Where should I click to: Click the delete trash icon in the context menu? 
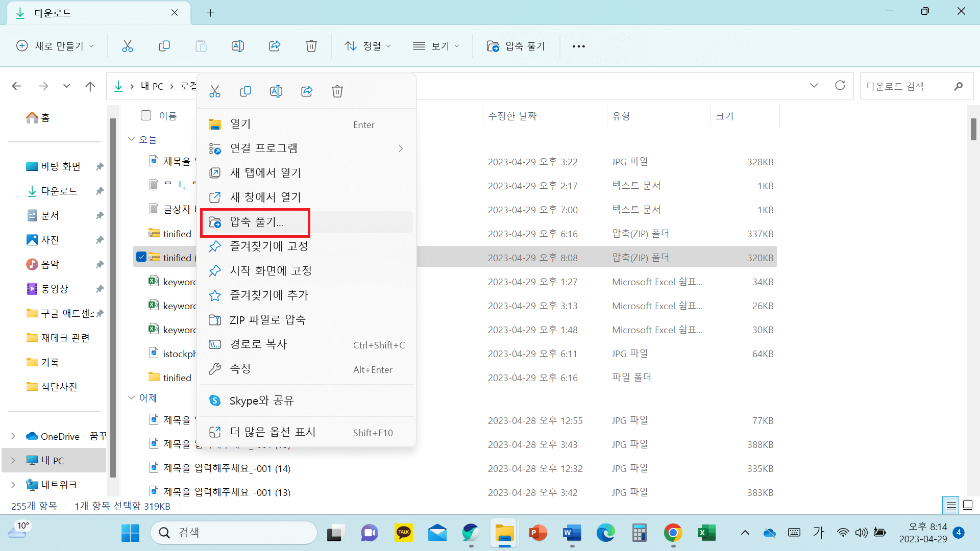(337, 91)
